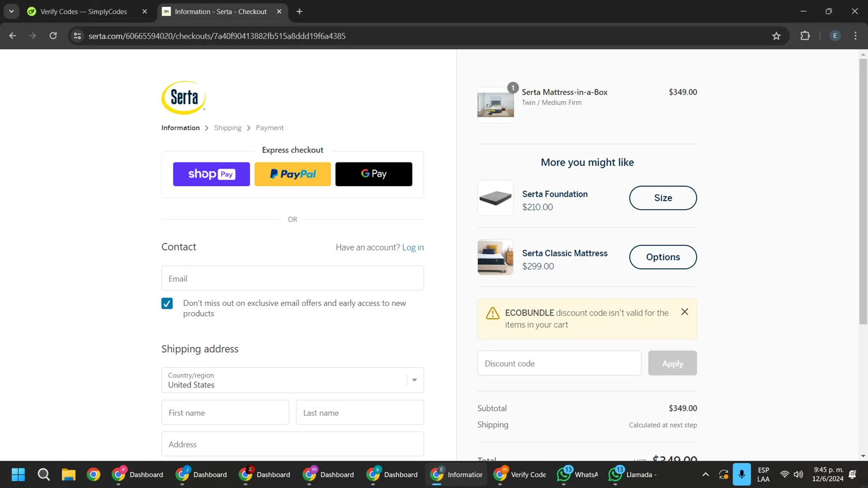The image size is (868, 488).
Task: Open the notification center bell
Action: click(852, 475)
